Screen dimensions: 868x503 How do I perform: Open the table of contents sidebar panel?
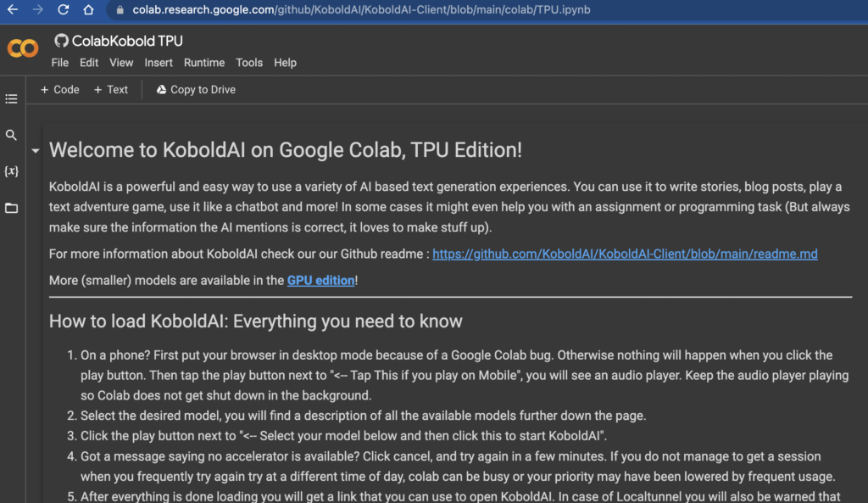coord(11,98)
